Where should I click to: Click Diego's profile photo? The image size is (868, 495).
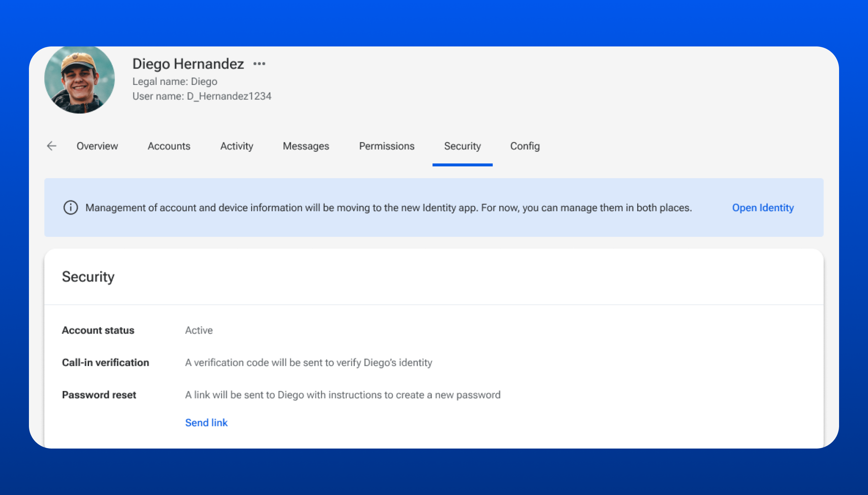[x=80, y=79]
